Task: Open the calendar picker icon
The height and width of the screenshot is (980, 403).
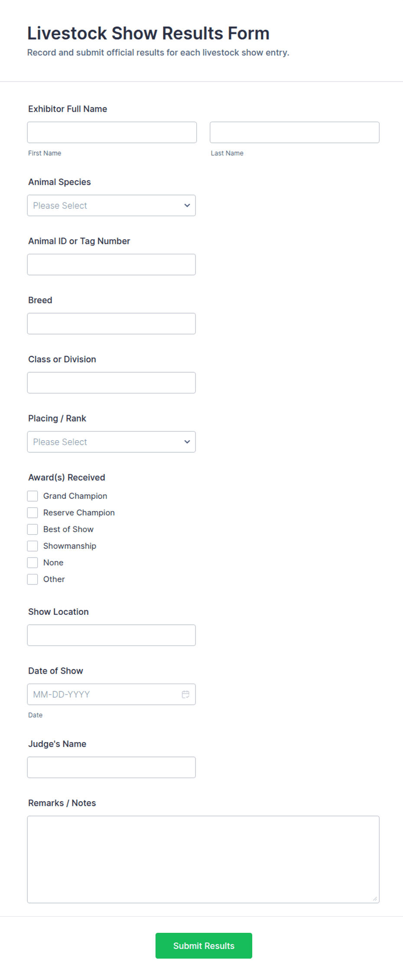Action: (x=185, y=694)
